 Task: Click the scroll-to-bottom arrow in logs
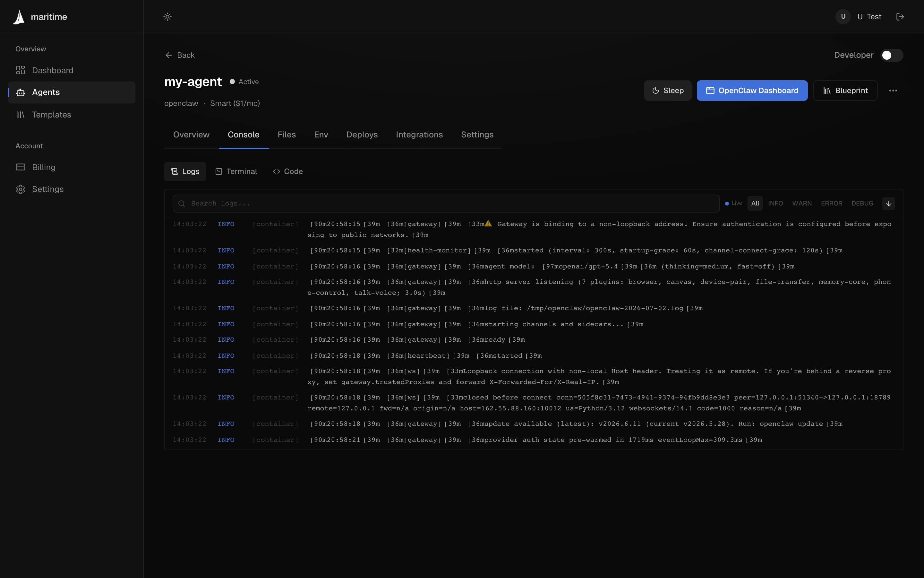click(x=888, y=203)
